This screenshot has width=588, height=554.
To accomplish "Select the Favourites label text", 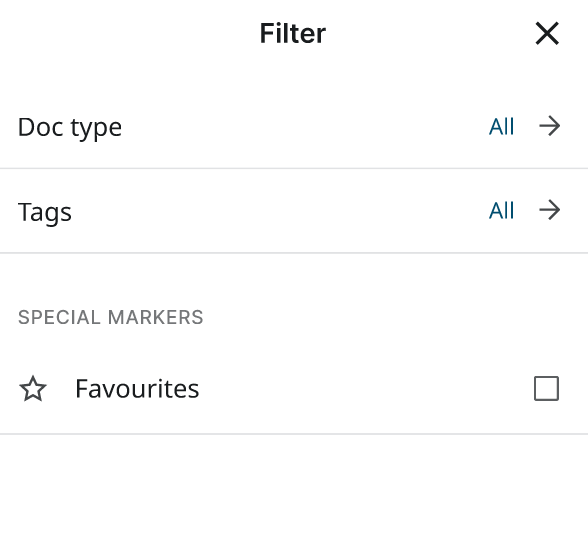I will [x=137, y=389].
